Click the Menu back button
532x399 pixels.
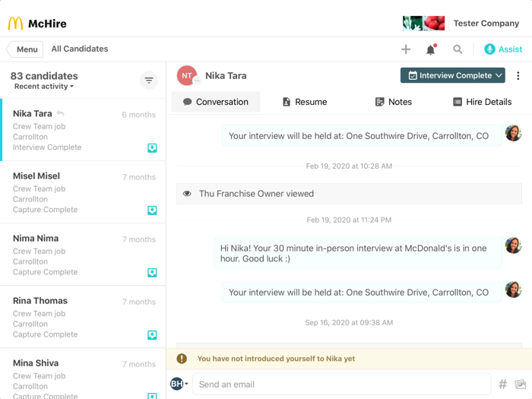point(25,49)
